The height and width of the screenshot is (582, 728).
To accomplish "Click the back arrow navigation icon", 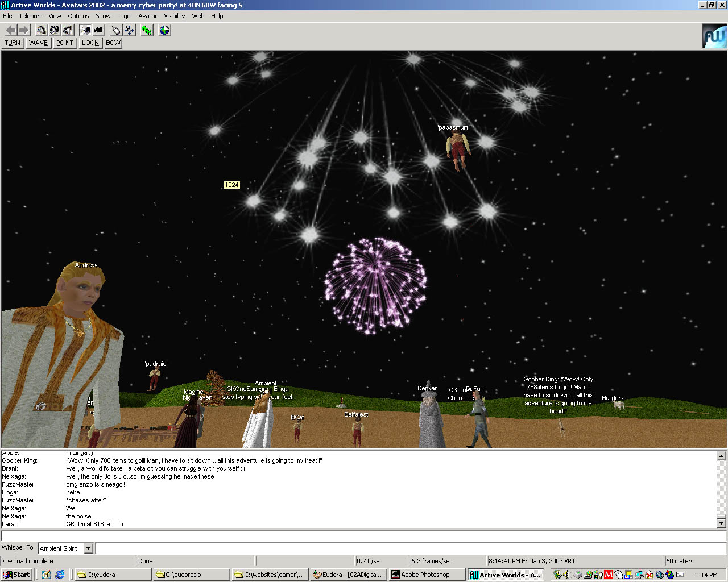I will click(x=11, y=30).
